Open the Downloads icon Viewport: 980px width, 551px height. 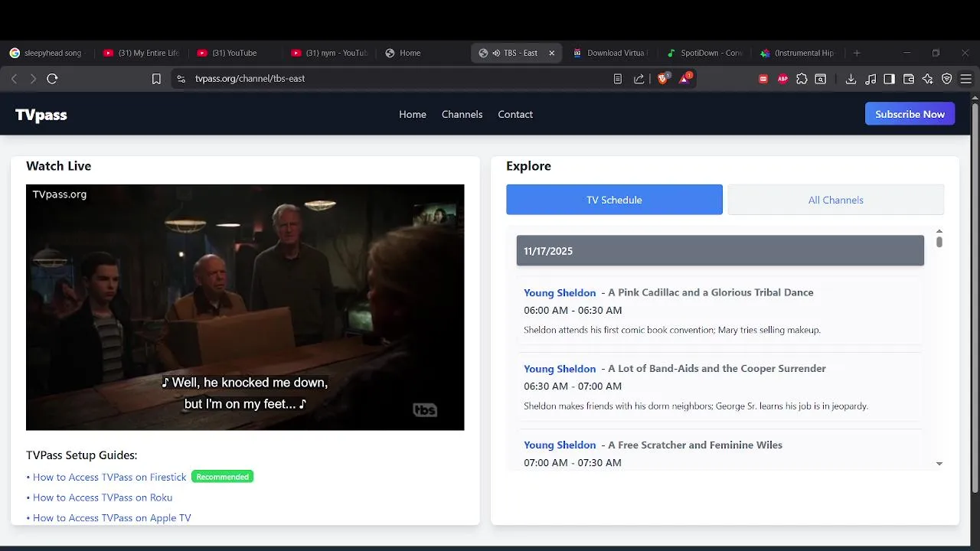click(x=851, y=79)
